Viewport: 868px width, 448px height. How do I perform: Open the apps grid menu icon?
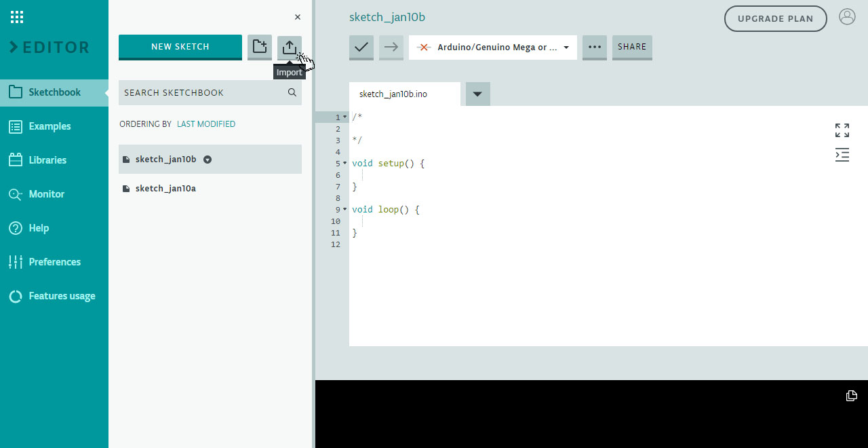[x=17, y=18]
